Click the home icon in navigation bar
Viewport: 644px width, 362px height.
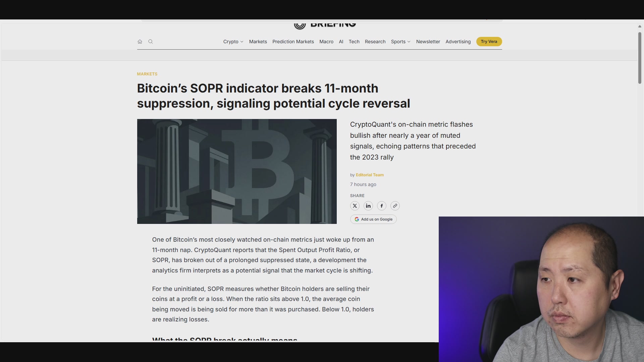[140, 42]
